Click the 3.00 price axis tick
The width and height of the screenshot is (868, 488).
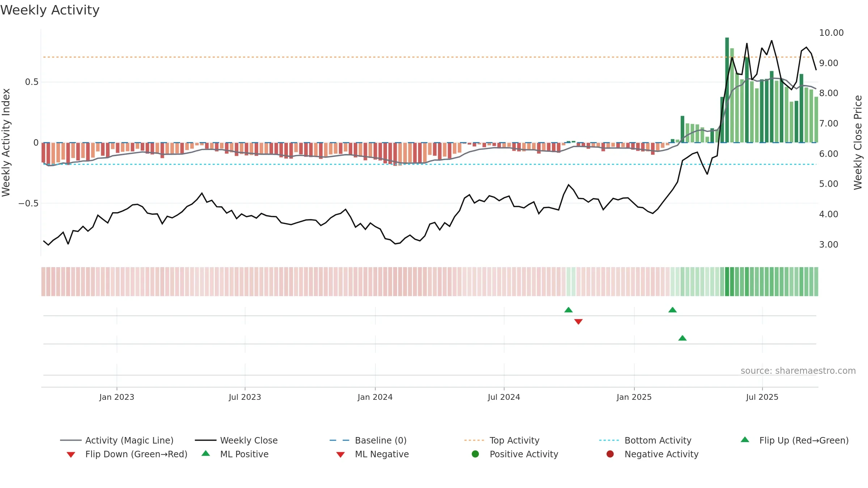click(x=829, y=245)
